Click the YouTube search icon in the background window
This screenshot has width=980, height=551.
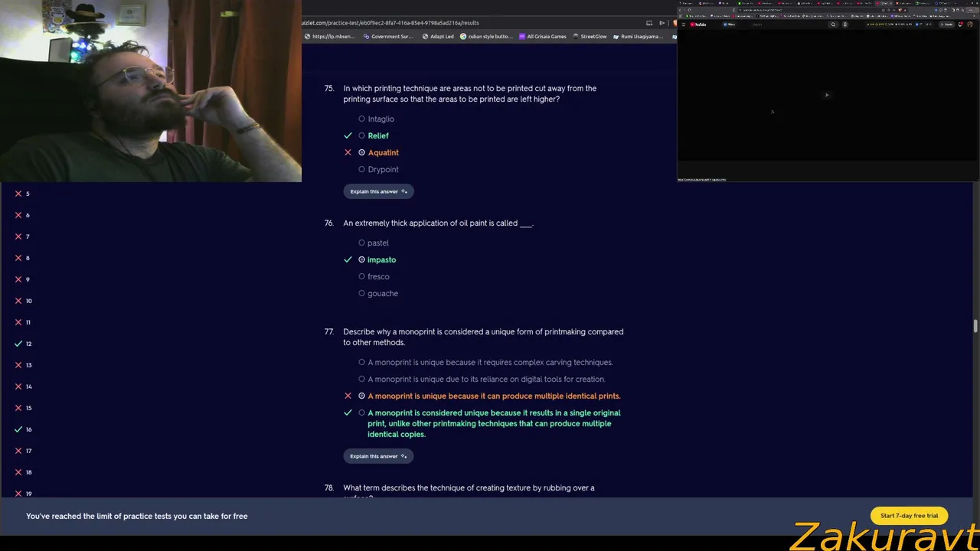pos(833,24)
